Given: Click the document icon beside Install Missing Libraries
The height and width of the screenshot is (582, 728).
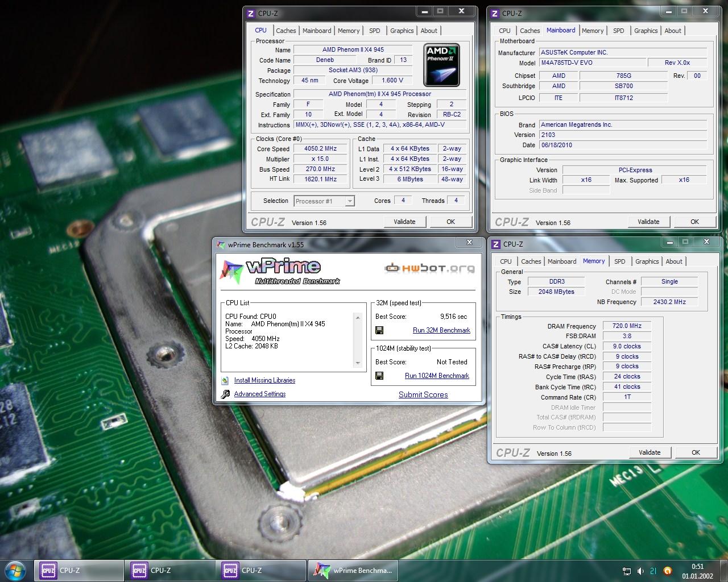Looking at the screenshot, I should point(225,380).
